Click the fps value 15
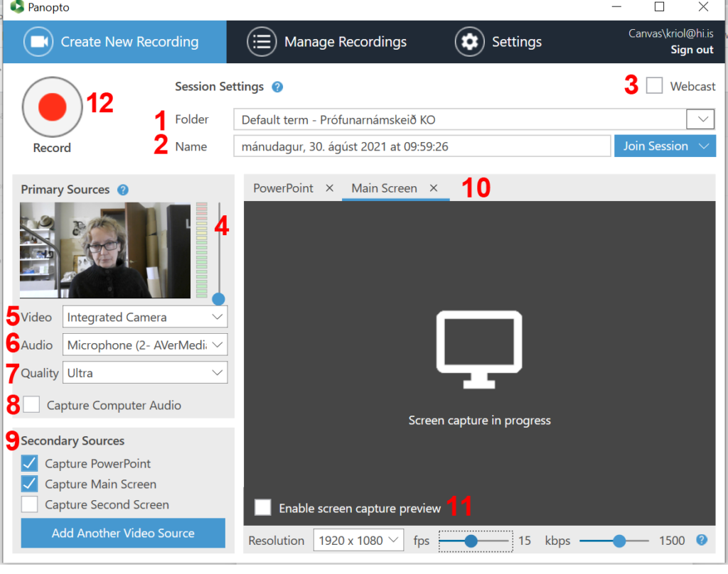This screenshot has height=574, width=728. (x=525, y=541)
